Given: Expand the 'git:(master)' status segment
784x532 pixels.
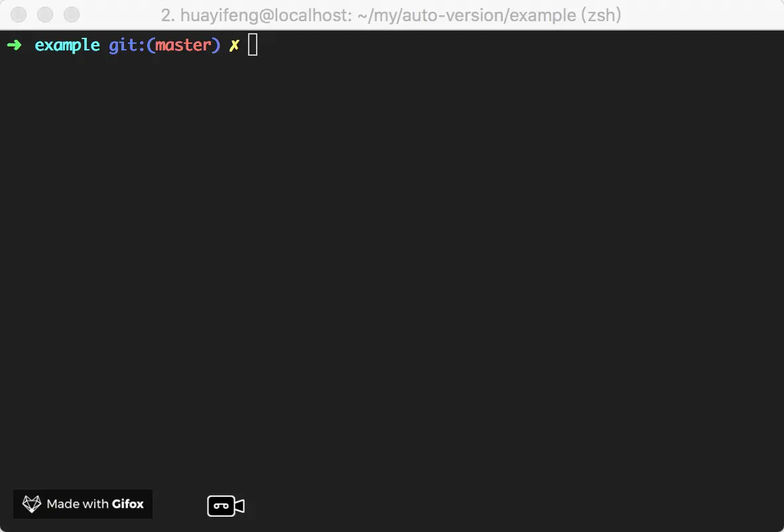Looking at the screenshot, I should click(x=164, y=44).
